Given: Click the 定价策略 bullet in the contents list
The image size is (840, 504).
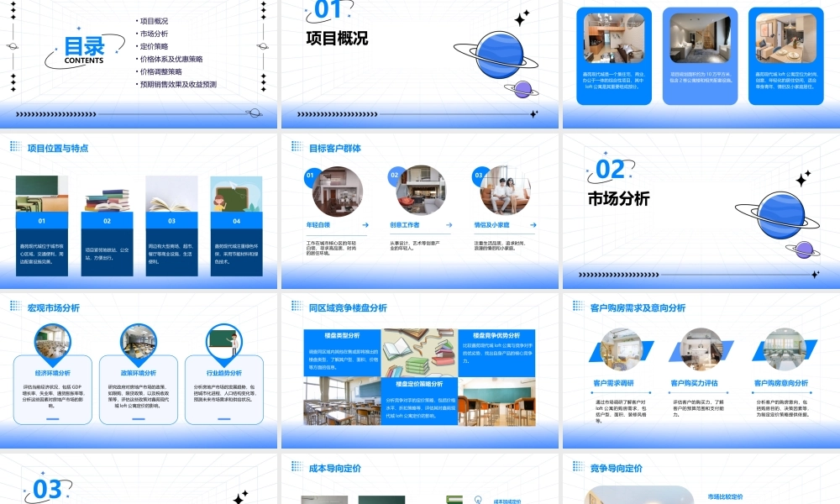Looking at the screenshot, I should point(152,46).
